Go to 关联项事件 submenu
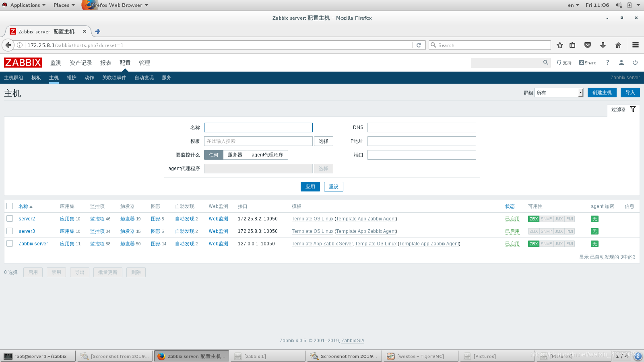This screenshot has width=644, height=362. pyautogui.click(x=114, y=78)
